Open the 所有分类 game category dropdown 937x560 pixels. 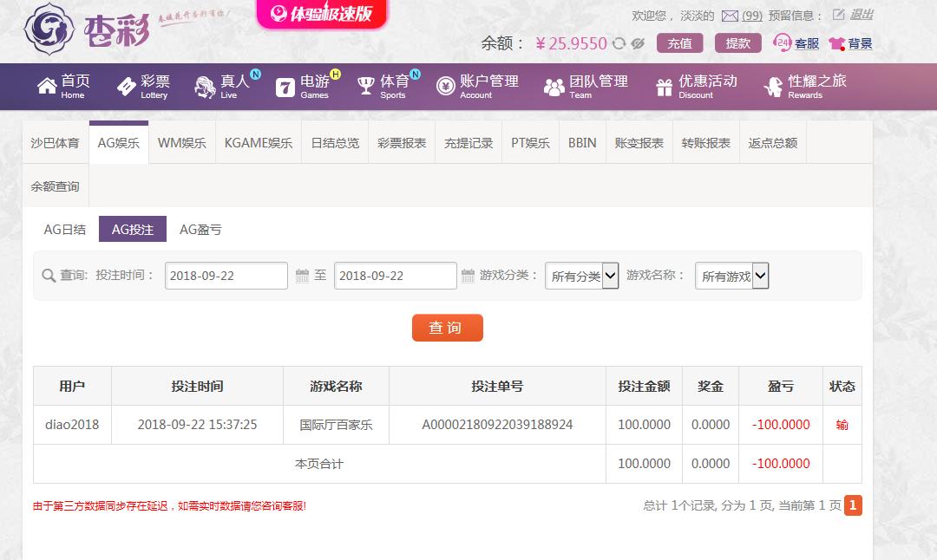click(581, 276)
